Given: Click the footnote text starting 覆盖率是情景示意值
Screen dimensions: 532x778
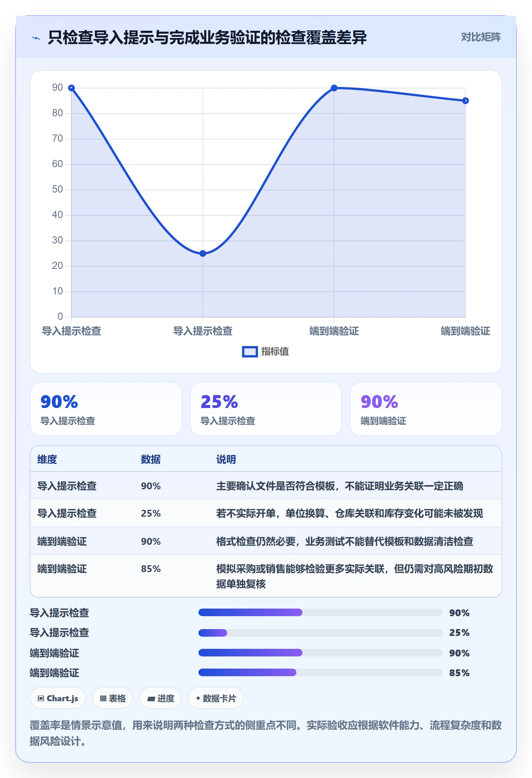Looking at the screenshot, I should coord(266,733).
